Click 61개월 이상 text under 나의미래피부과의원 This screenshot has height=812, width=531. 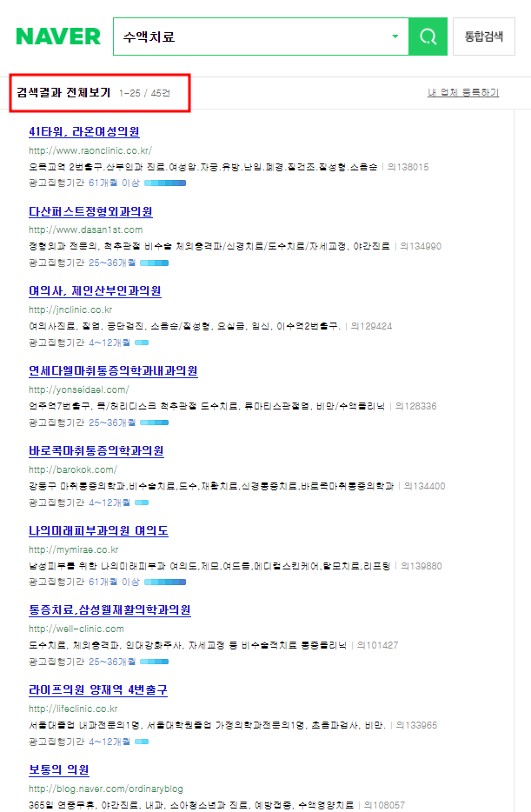coord(114,582)
